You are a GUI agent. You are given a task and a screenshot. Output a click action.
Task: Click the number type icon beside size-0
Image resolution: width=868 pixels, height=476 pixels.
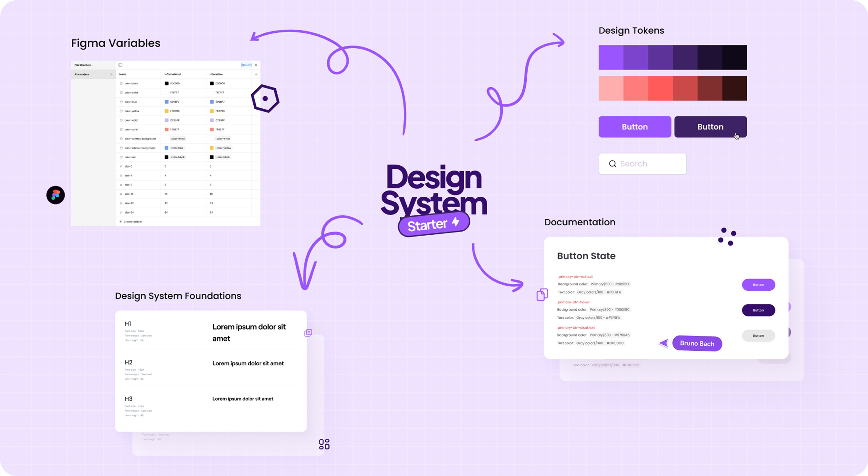pyautogui.click(x=121, y=166)
